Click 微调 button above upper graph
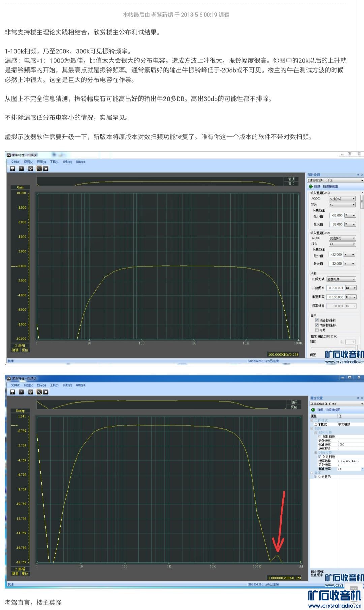This screenshot has width=364, height=610. [x=291, y=179]
